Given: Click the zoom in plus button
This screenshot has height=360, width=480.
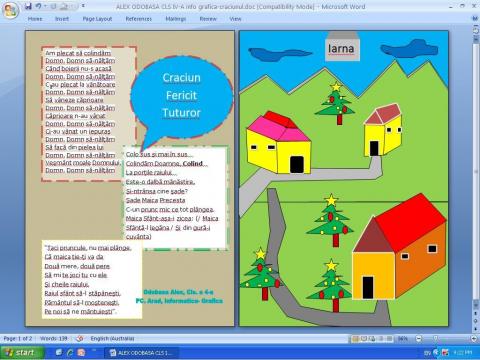Looking at the screenshot, I should [x=474, y=339].
